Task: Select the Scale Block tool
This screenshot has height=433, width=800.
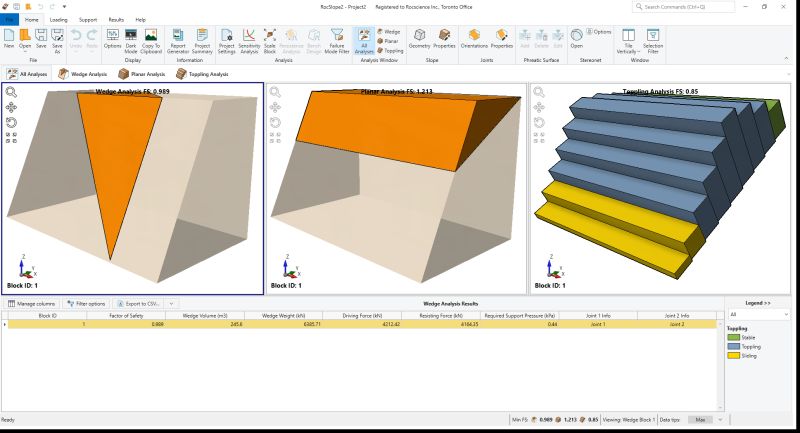Action: [269, 41]
